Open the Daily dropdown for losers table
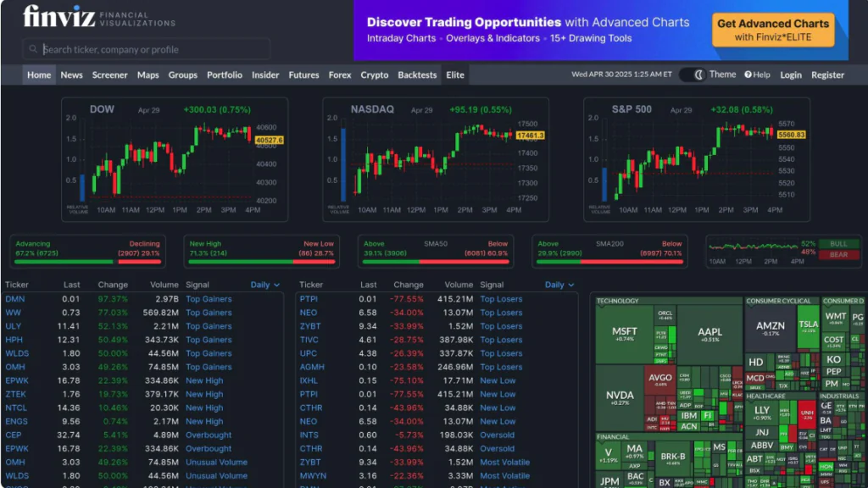 coord(559,285)
